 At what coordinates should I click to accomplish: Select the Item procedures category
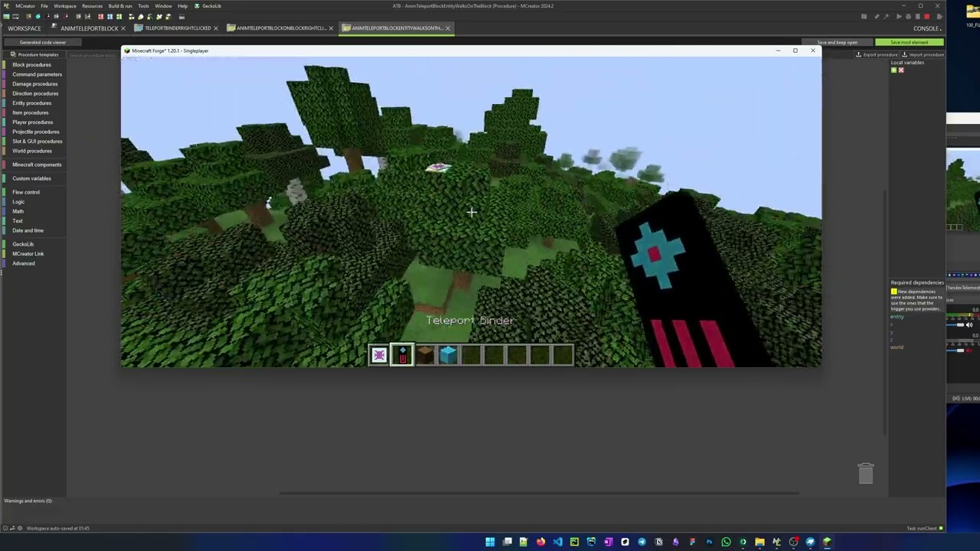click(x=30, y=112)
